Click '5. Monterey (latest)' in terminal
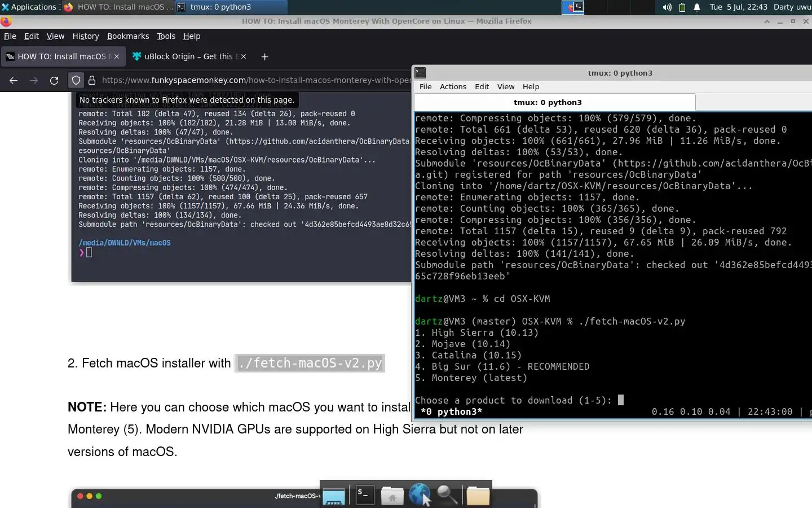This screenshot has width=812, height=508. (x=471, y=378)
